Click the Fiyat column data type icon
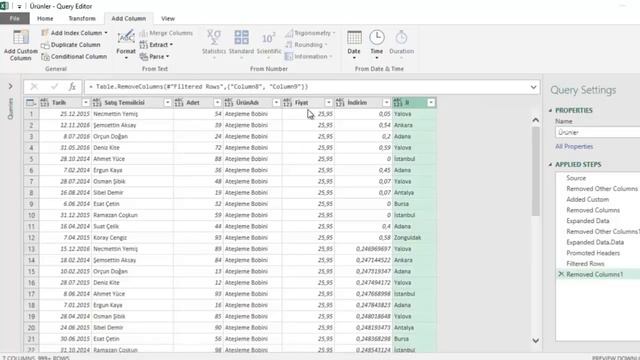The image size is (640, 360). point(287,102)
